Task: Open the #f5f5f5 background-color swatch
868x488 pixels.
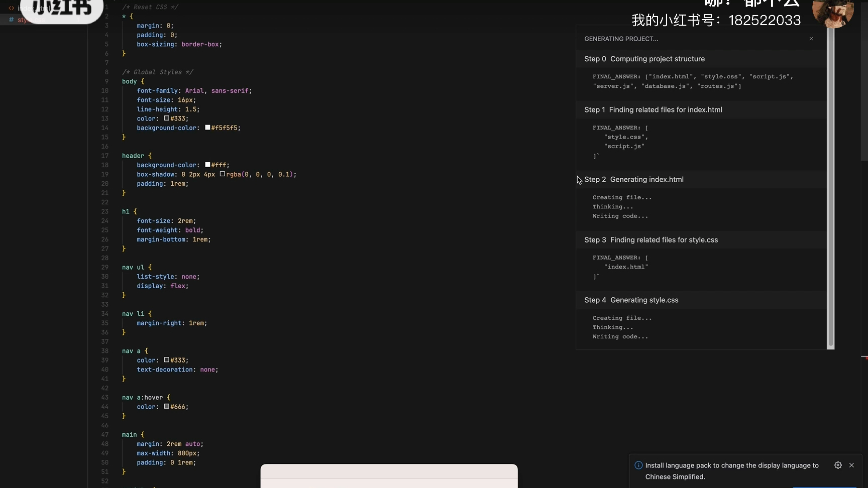Action: tap(207, 128)
